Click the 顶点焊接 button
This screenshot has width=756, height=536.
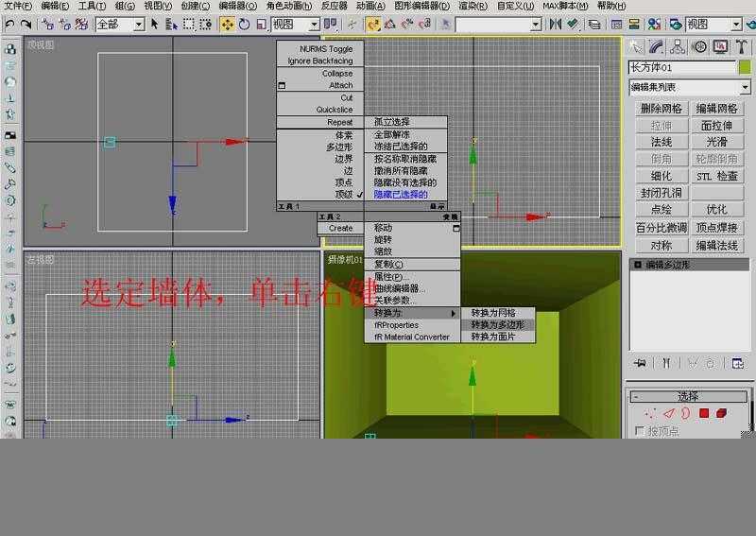[x=716, y=227]
